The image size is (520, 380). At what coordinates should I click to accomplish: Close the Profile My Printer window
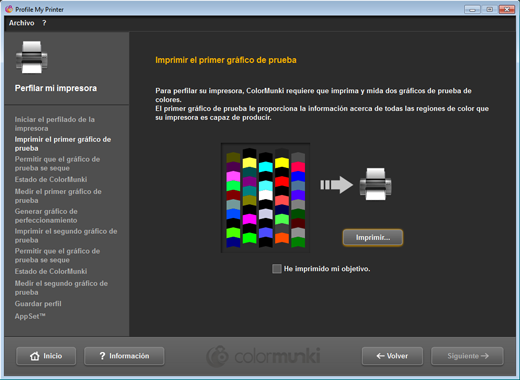pyautogui.click(x=507, y=9)
